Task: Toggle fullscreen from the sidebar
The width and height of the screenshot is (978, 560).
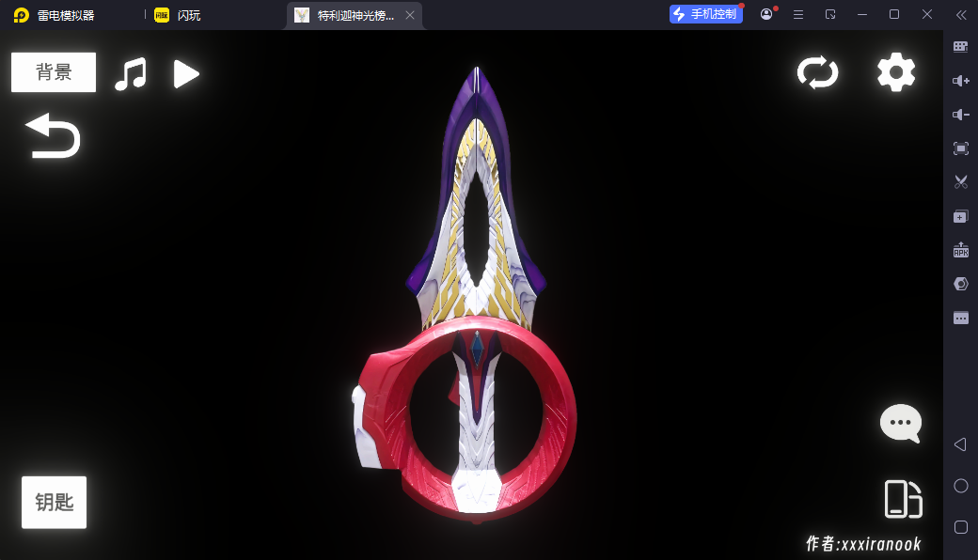Action: point(960,148)
